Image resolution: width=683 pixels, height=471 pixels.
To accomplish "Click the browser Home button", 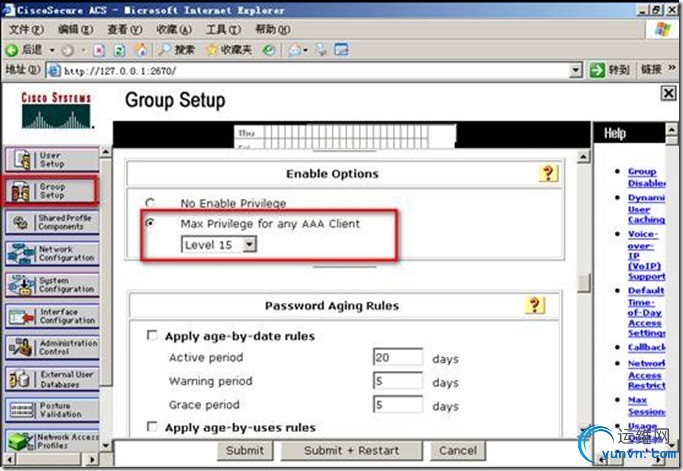I will [141, 50].
